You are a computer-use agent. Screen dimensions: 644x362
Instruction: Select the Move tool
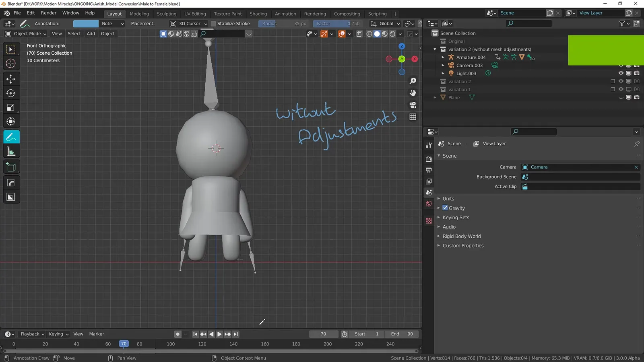[x=11, y=79]
